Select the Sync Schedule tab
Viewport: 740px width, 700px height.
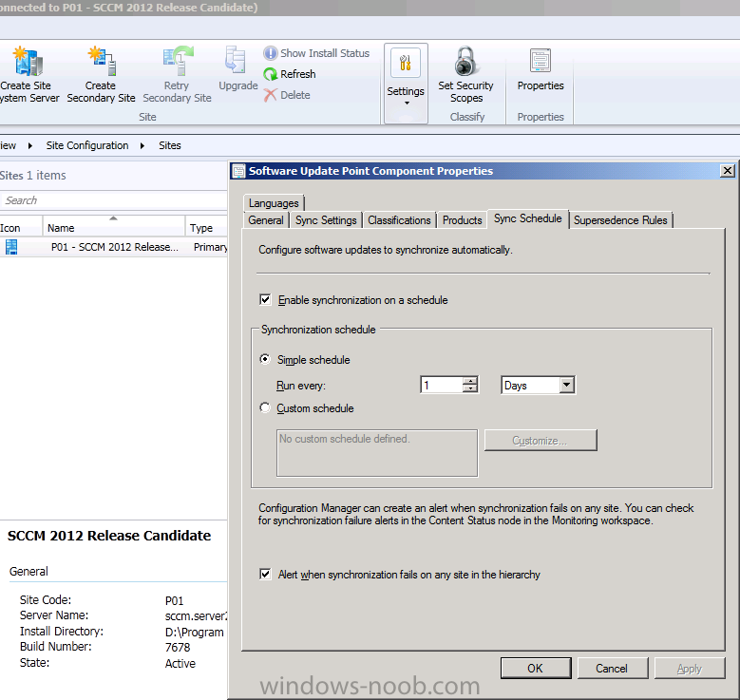click(x=527, y=218)
